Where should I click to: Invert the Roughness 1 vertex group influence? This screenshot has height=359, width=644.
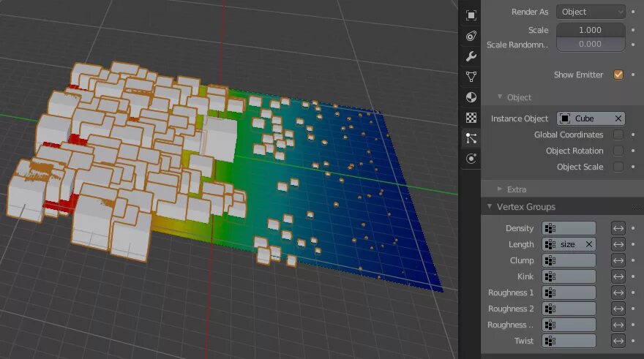click(x=618, y=292)
